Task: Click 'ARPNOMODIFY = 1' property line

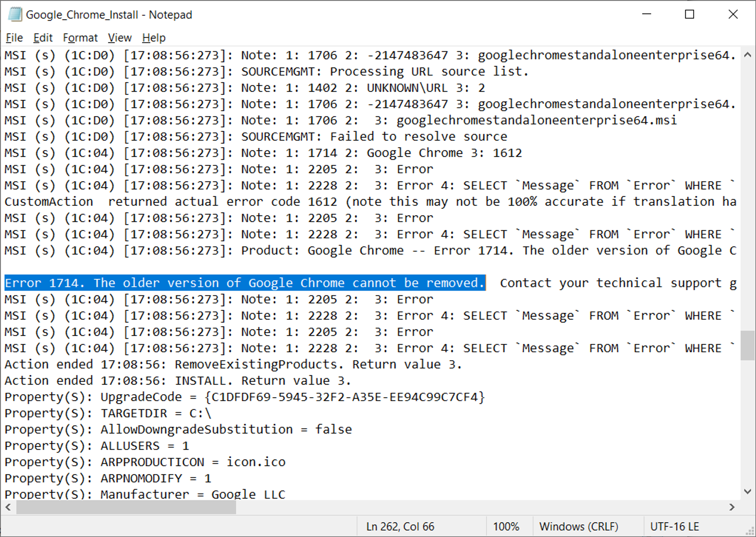Action: 108,478
